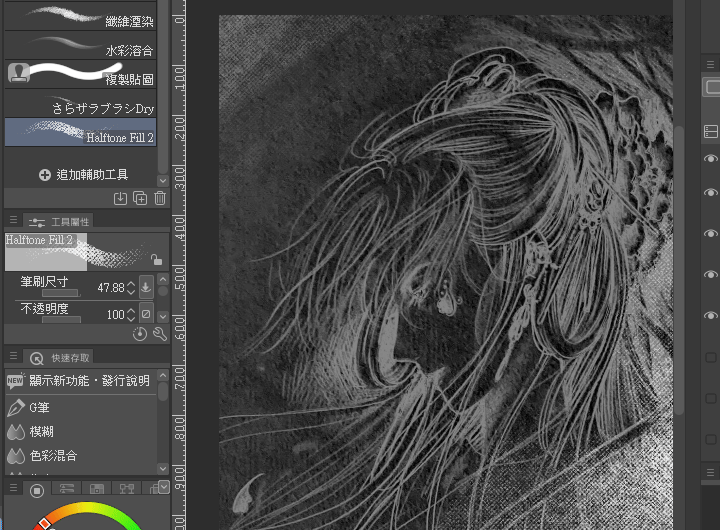
Task: Decrease brush size with the down stepper arrow
Action: (x=131, y=292)
